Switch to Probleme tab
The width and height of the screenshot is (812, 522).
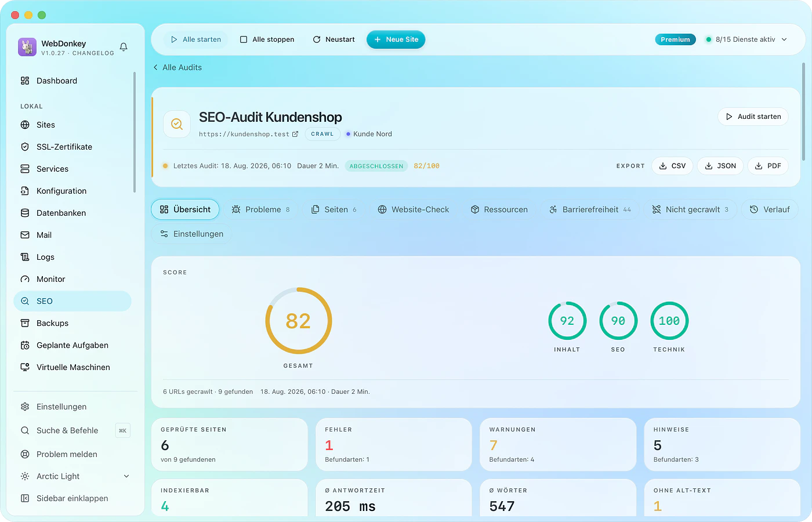[x=260, y=209]
